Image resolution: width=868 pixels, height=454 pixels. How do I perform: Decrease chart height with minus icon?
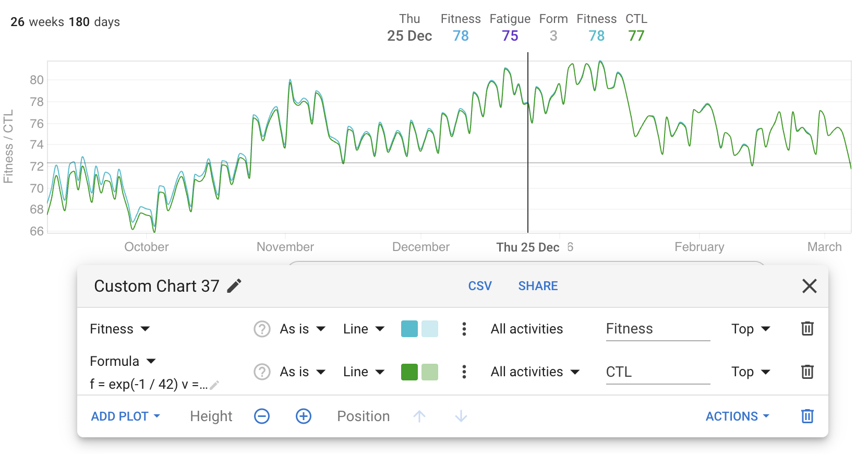pyautogui.click(x=262, y=416)
